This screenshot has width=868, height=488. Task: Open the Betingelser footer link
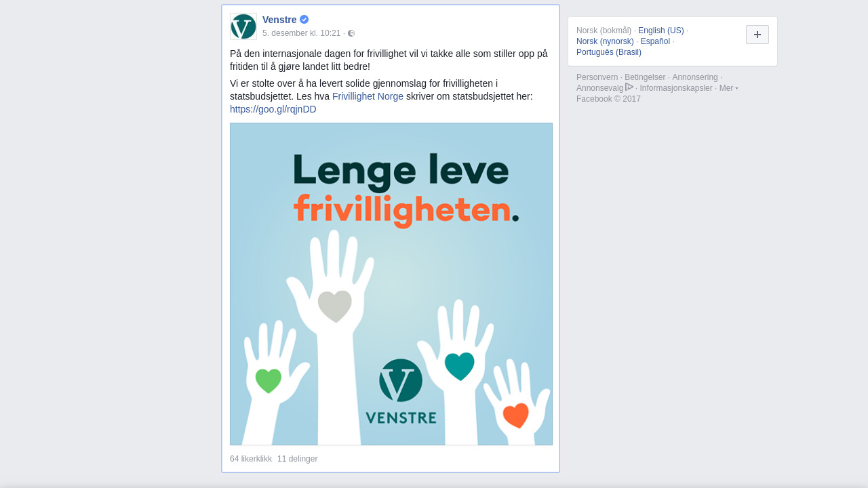tap(645, 77)
